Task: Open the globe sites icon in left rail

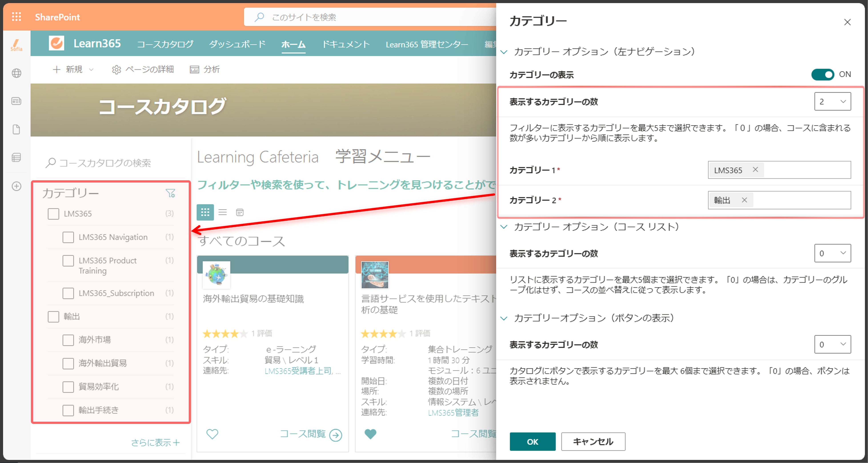Action: tap(16, 73)
